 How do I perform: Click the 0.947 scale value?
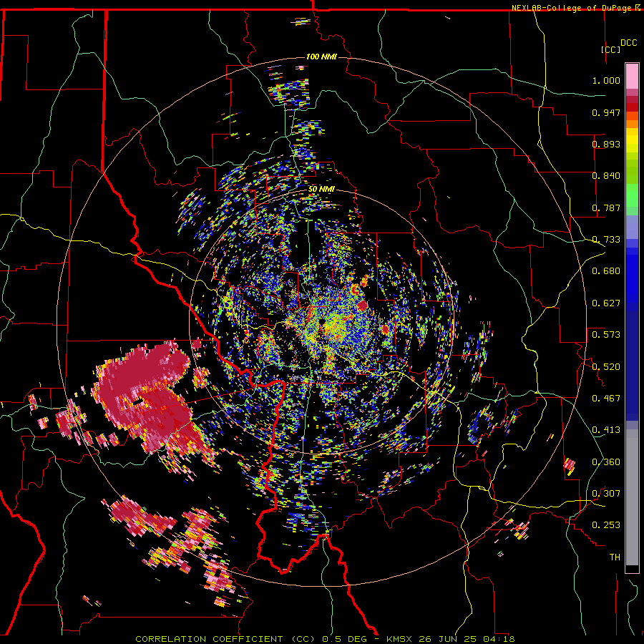(606, 112)
